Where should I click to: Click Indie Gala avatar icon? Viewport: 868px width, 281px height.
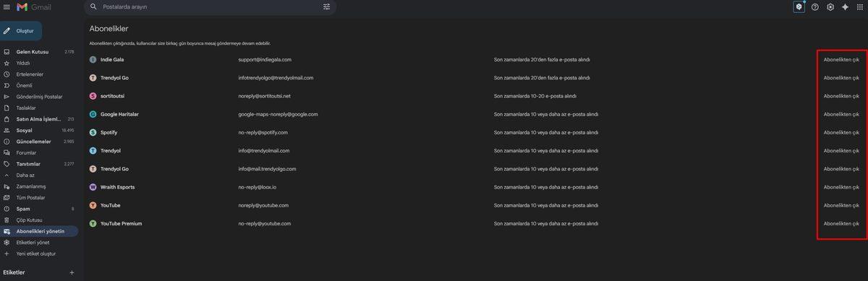[x=93, y=59]
